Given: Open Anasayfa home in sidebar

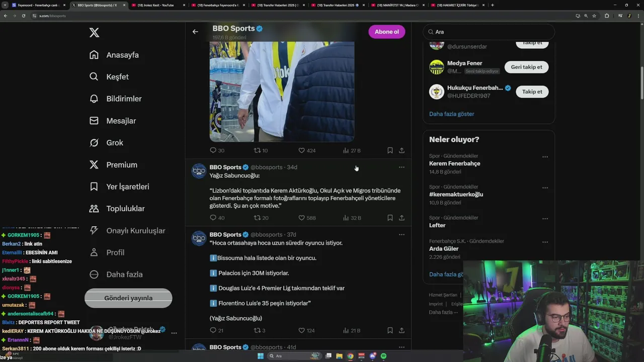Looking at the screenshot, I should [x=114, y=55].
